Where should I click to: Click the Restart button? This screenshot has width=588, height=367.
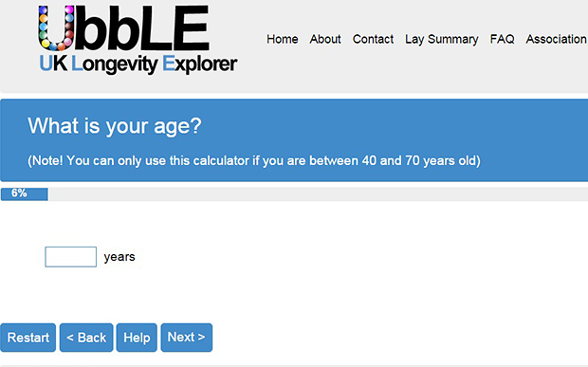28,338
